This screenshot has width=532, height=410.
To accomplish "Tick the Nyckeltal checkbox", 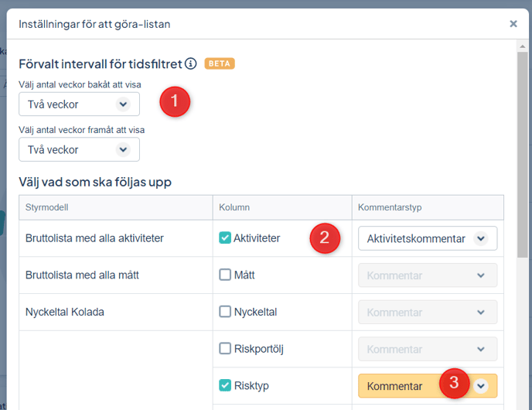I will tap(225, 312).
